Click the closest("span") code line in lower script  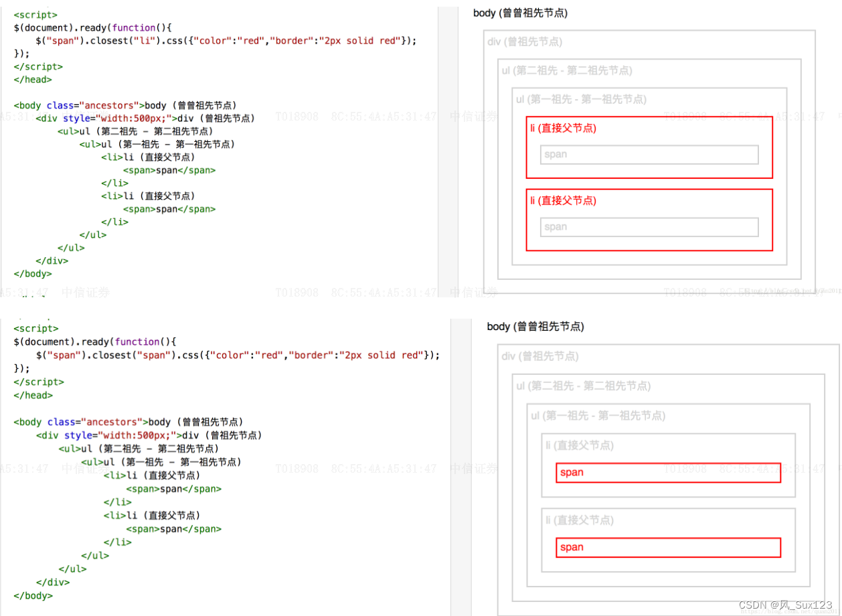(x=238, y=356)
